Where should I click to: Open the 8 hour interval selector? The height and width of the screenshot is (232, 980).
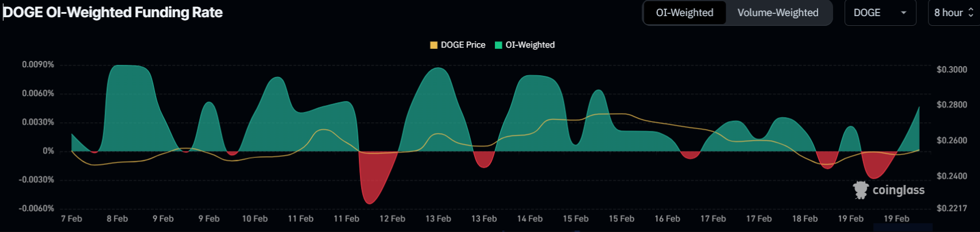pyautogui.click(x=954, y=13)
